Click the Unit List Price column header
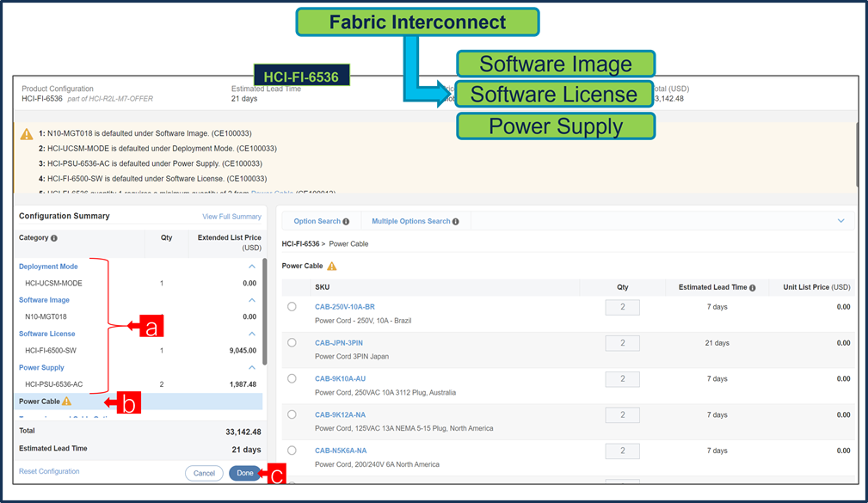Screen dimensions: 868x503 (816, 287)
